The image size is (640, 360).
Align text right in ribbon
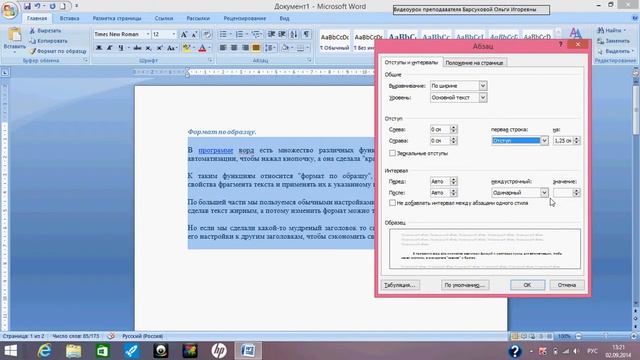(x=245, y=48)
